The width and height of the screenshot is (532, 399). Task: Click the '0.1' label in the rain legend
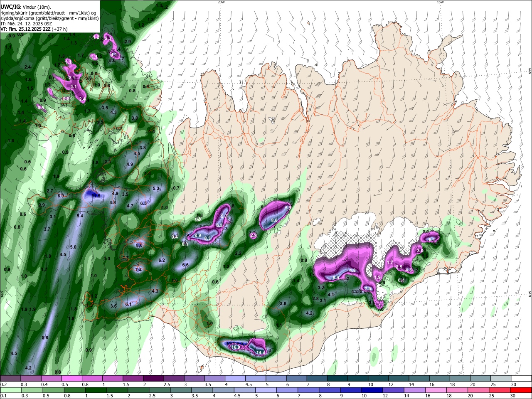coord(3,396)
